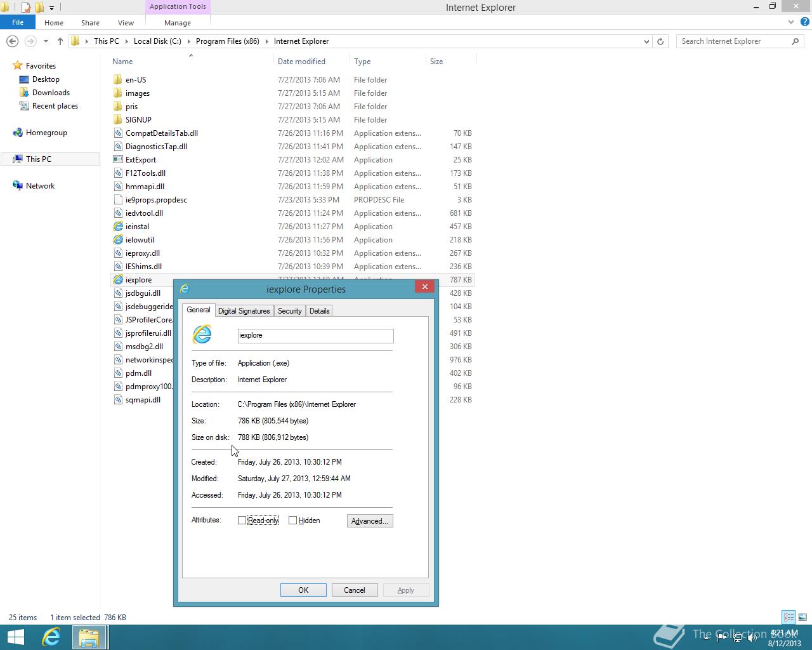Open the Manage application tools tab
812x650 pixels.
coord(178,23)
